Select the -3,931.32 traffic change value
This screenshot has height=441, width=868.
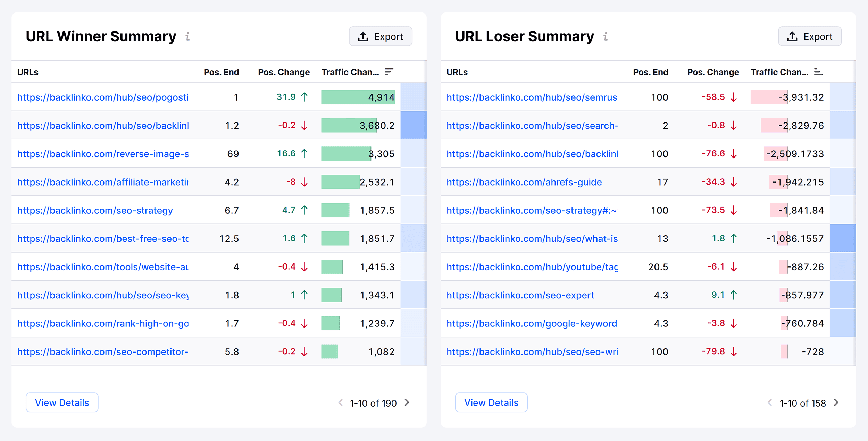(801, 97)
